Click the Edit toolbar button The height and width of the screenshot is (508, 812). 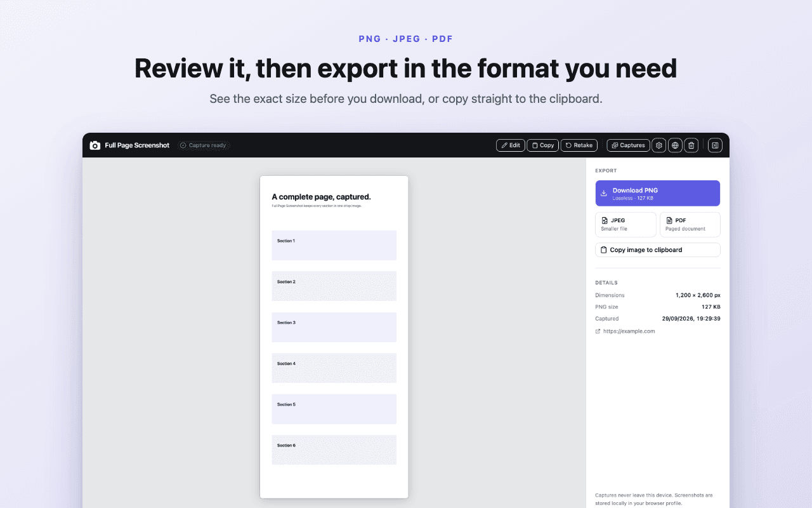[511, 145]
